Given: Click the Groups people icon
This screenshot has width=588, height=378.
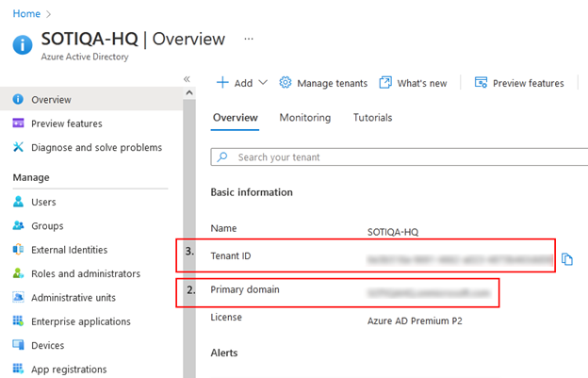Looking at the screenshot, I should point(18,225).
